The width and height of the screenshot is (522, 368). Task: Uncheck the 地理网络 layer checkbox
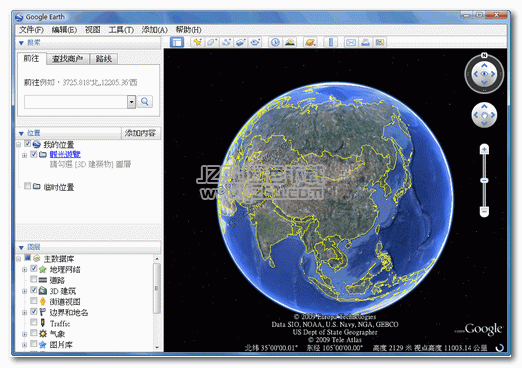click(34, 269)
